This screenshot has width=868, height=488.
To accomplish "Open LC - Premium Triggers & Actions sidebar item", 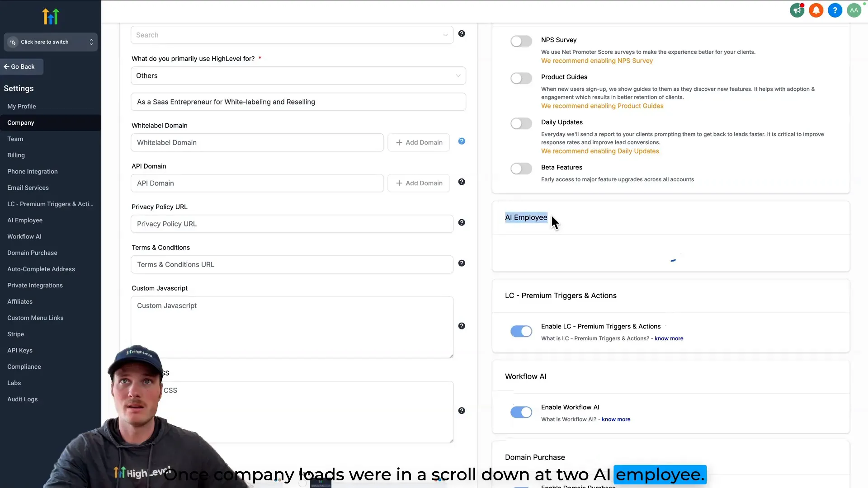I will pyautogui.click(x=51, y=204).
